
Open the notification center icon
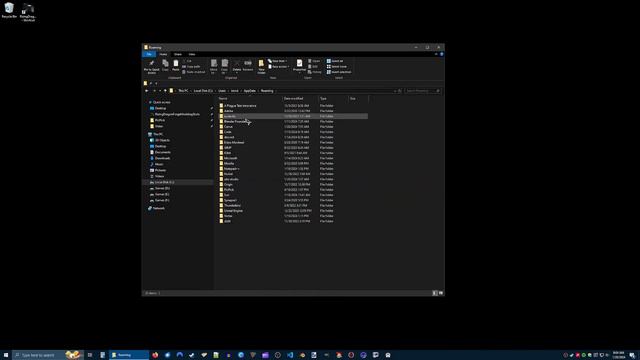(x=632, y=355)
